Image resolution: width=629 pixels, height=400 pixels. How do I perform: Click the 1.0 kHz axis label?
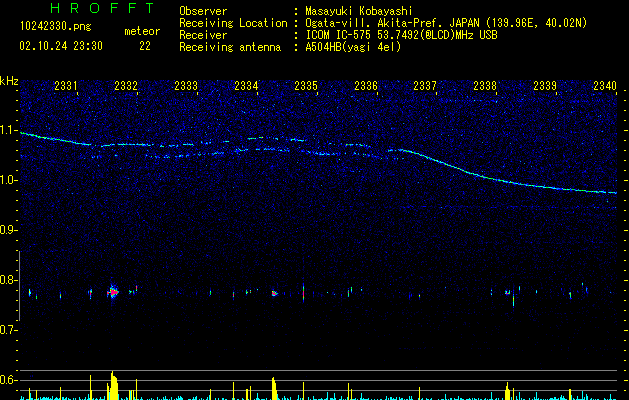[8, 180]
